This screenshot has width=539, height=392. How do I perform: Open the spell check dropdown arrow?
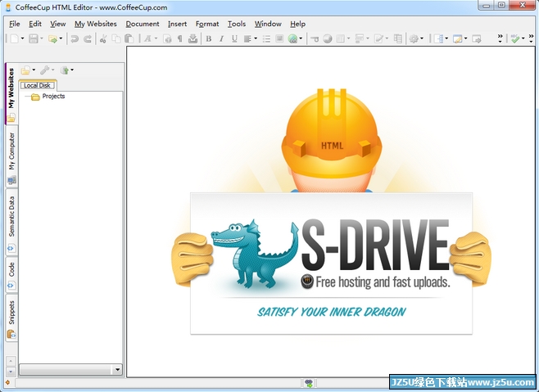click(x=523, y=38)
